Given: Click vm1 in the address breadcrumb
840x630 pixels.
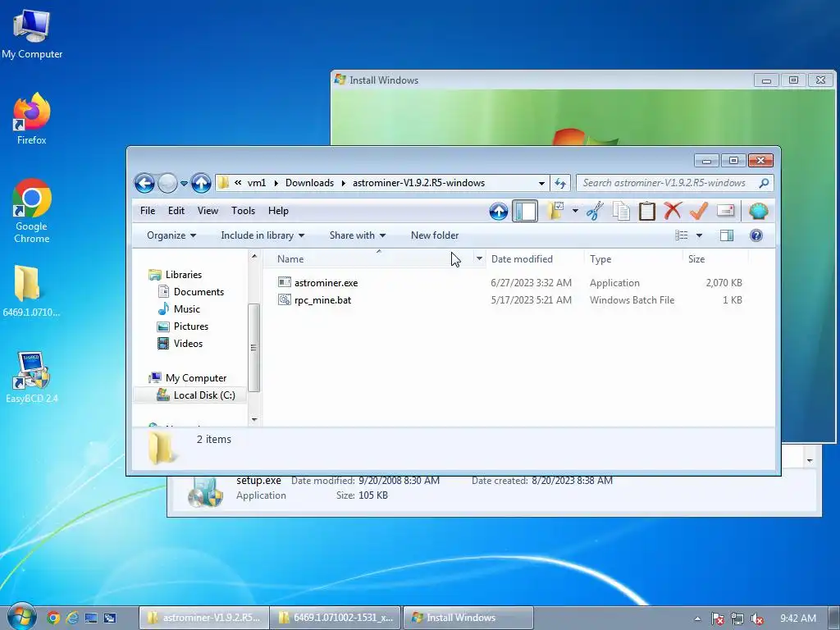Looking at the screenshot, I should [x=257, y=183].
